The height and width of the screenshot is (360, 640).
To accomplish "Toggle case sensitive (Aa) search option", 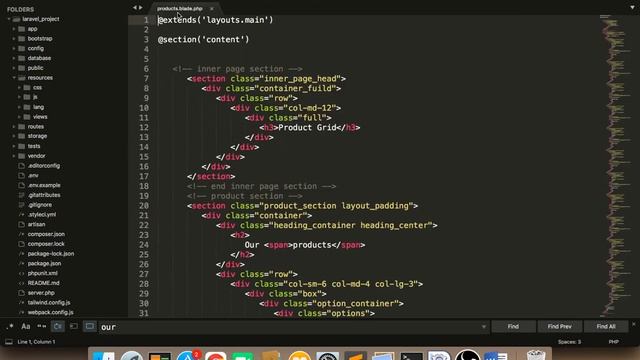I will pos(26,327).
